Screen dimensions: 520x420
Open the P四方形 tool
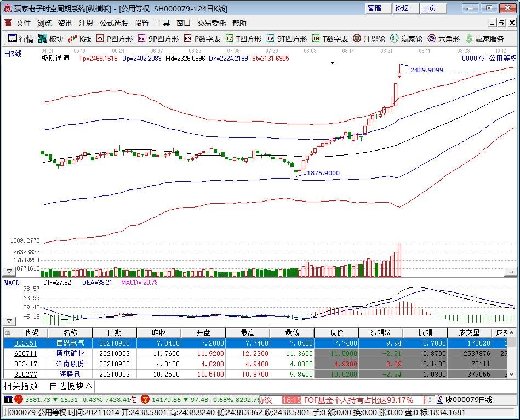click(x=115, y=39)
